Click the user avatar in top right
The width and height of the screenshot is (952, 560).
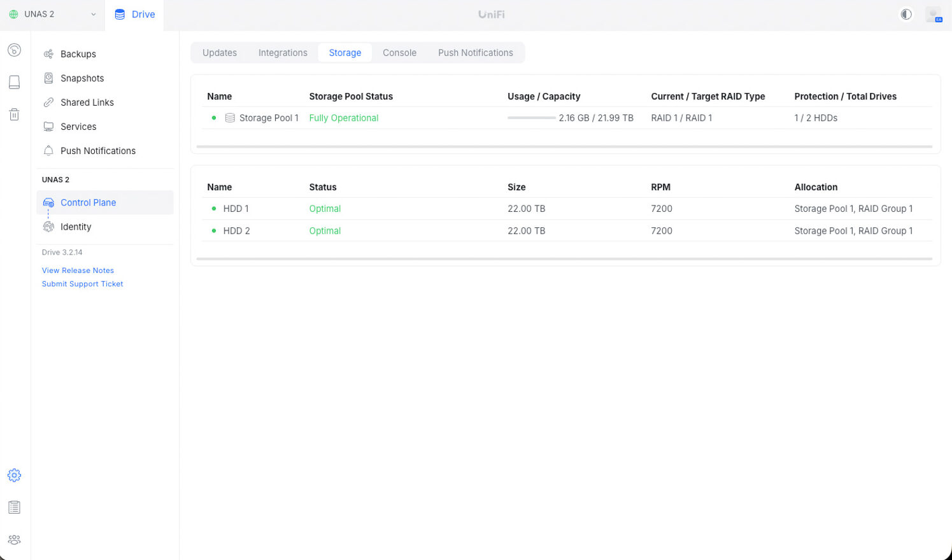tap(933, 15)
